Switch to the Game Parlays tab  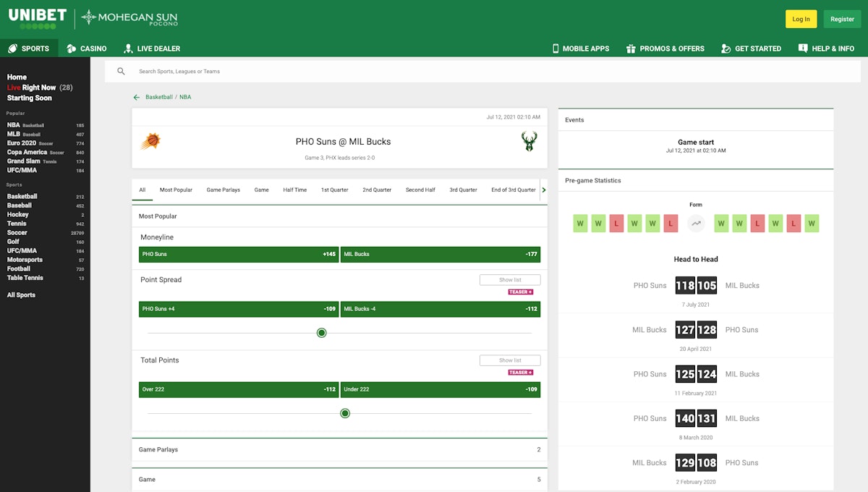224,190
